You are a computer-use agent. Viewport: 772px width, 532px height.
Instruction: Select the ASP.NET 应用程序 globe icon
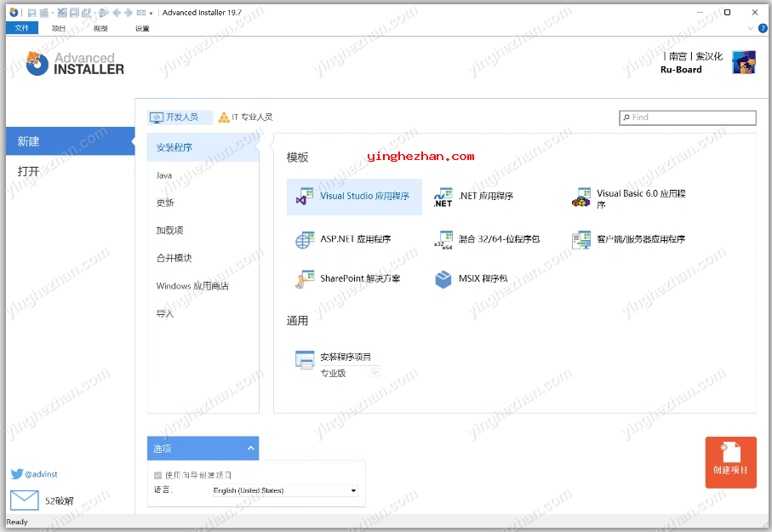[305, 240]
